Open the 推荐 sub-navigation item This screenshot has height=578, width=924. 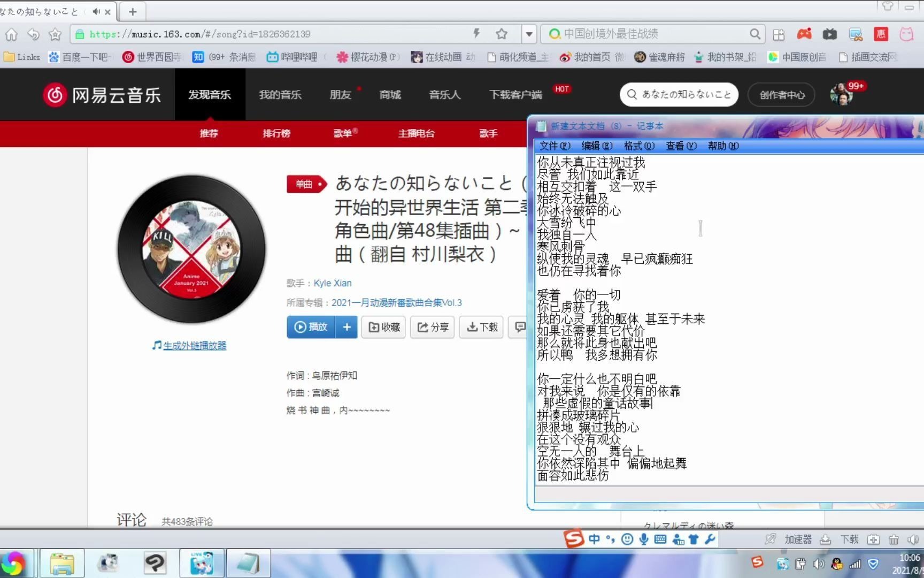(x=209, y=133)
